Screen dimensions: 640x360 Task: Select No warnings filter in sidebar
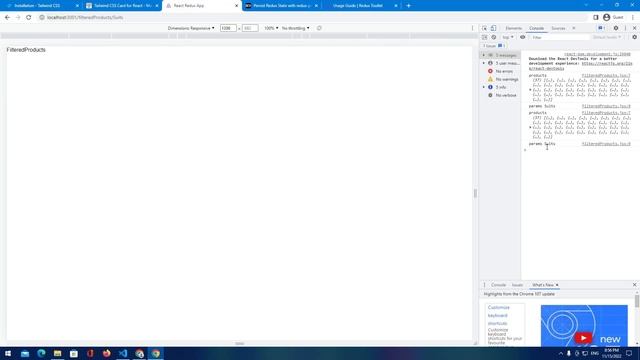click(x=507, y=79)
